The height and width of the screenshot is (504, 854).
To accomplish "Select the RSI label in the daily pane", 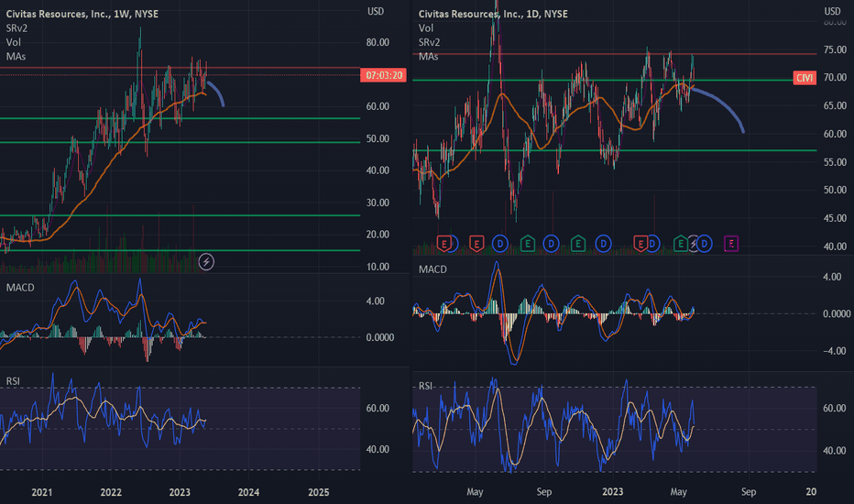I will click(x=425, y=386).
